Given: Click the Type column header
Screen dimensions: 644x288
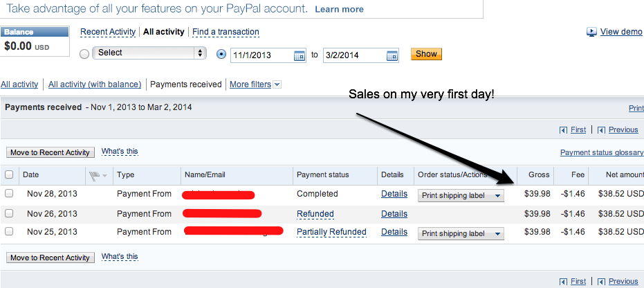Looking at the screenshot, I should [126, 174].
